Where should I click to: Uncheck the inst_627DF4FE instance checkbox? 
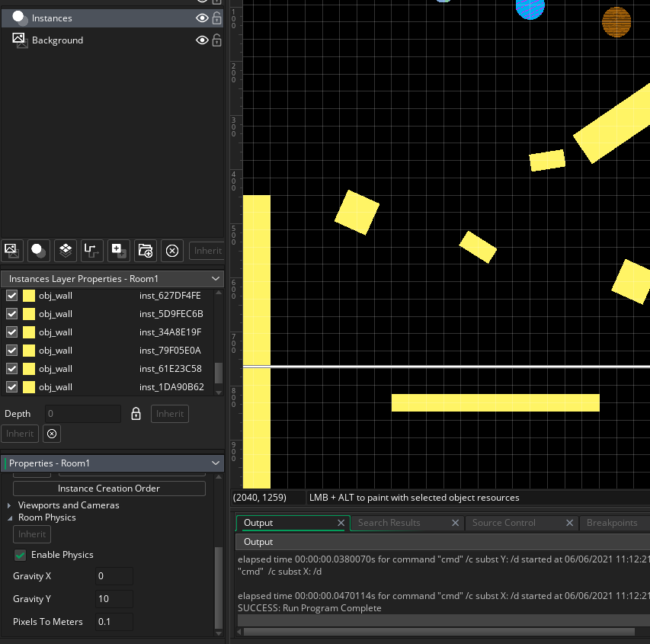coord(12,296)
